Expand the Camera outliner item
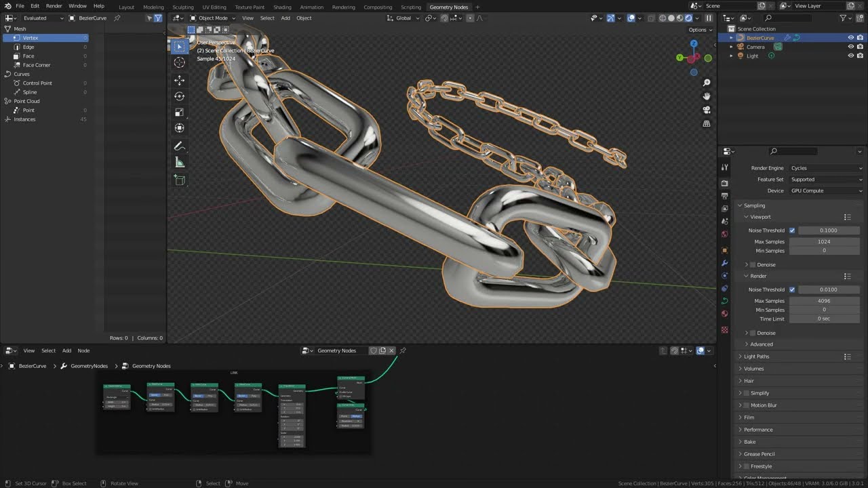Image resolution: width=868 pixels, height=488 pixels. pyautogui.click(x=731, y=47)
